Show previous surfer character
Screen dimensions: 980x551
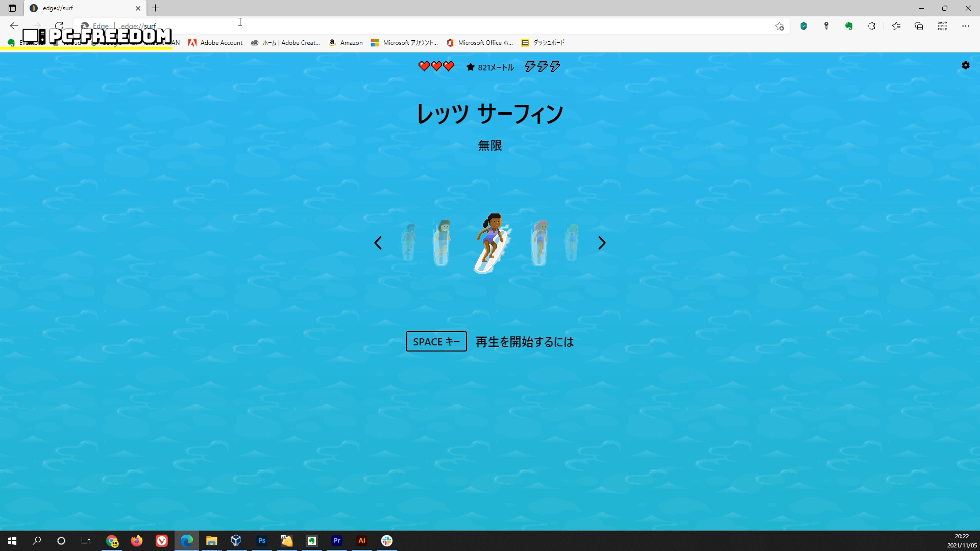click(x=378, y=243)
